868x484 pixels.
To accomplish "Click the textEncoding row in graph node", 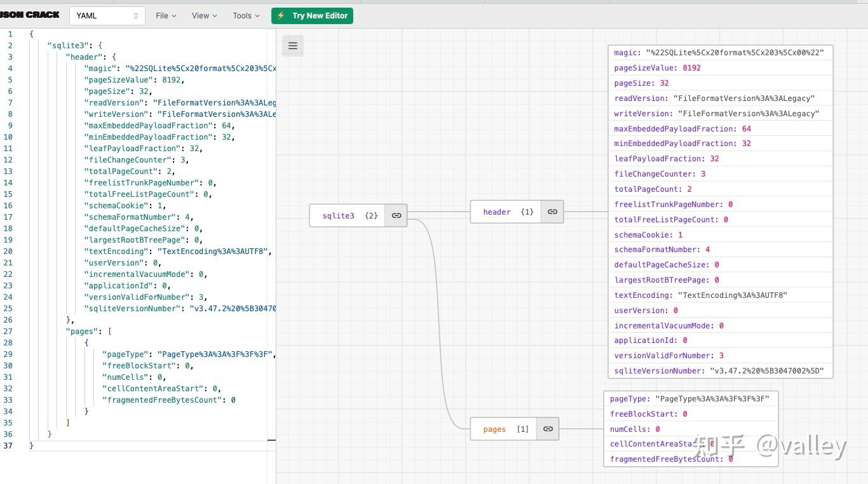I will 720,295.
